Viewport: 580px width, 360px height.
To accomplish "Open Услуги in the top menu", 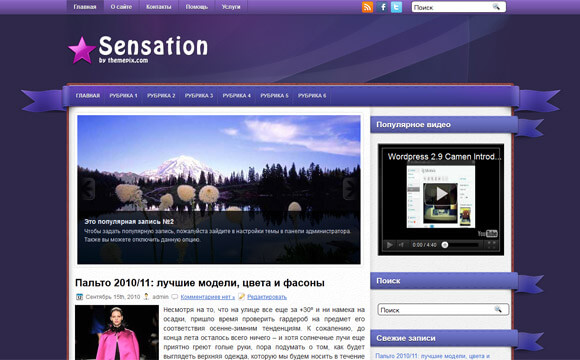I will click(x=231, y=7).
